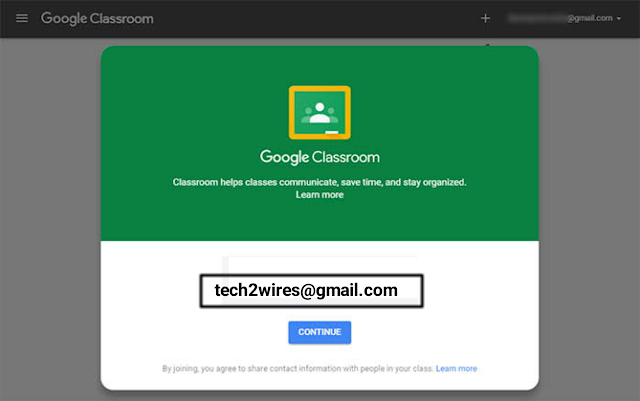Click the @gmail.com text in header
The width and height of the screenshot is (640, 401).
(590, 18)
